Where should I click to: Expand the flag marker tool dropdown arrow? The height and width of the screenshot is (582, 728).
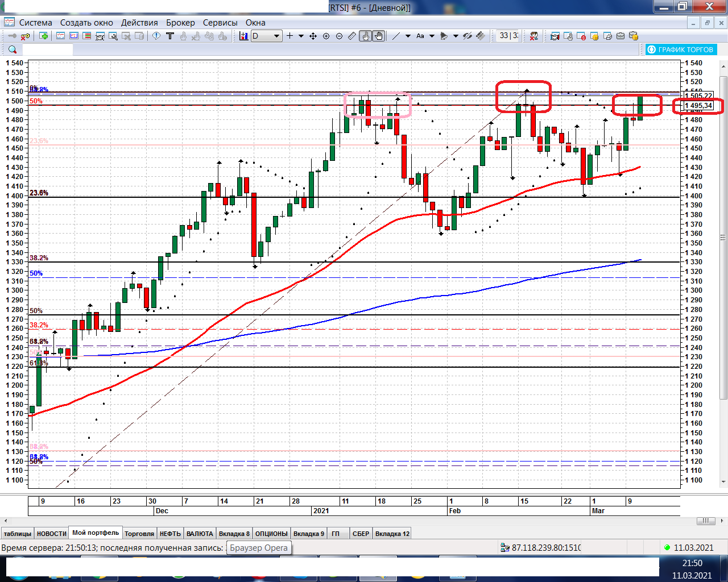456,36
